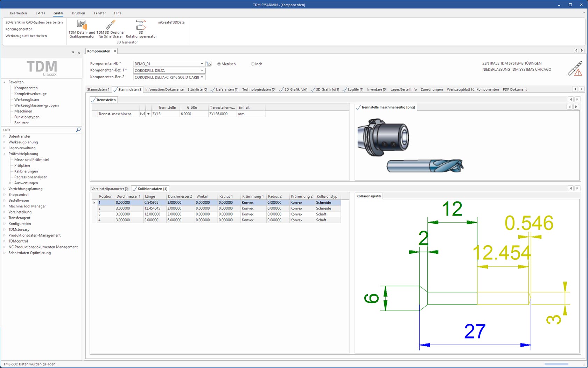Screen dimensions: 588x368
Task: Click right arrow of Trennstelle image panel
Action: (576, 107)
